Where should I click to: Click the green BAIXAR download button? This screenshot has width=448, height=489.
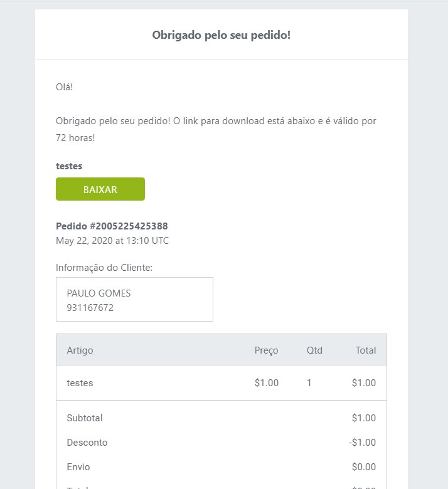tap(100, 189)
